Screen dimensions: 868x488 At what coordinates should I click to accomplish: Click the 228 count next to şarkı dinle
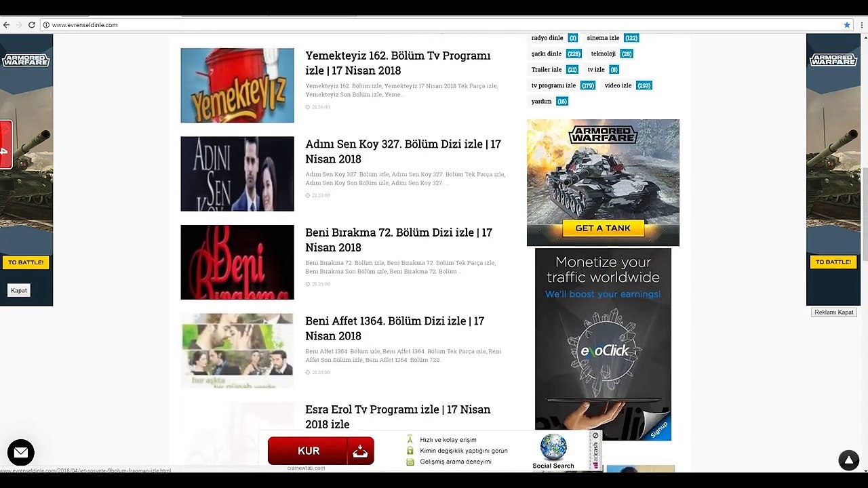click(574, 54)
